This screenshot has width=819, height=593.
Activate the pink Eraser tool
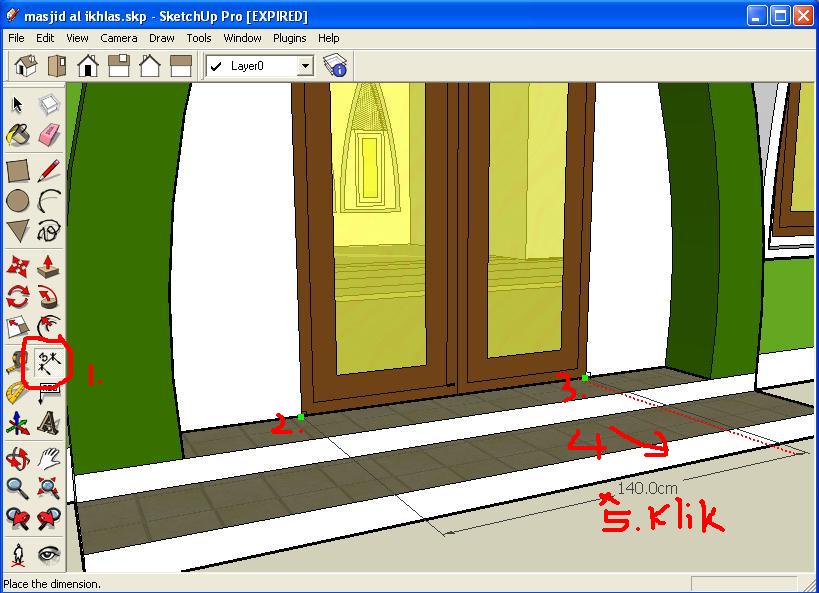(x=49, y=135)
